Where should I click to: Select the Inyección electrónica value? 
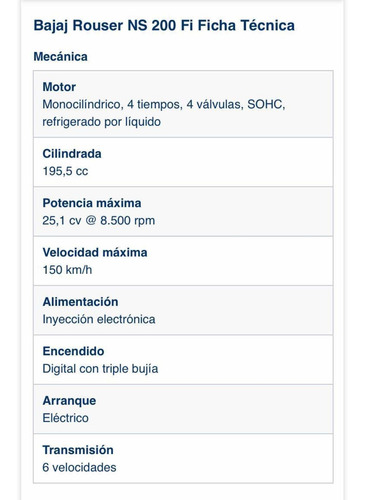pyautogui.click(x=99, y=319)
